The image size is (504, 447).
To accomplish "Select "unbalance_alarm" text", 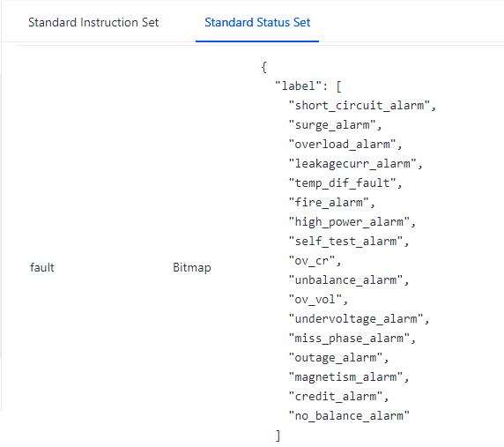I will coord(349,280).
